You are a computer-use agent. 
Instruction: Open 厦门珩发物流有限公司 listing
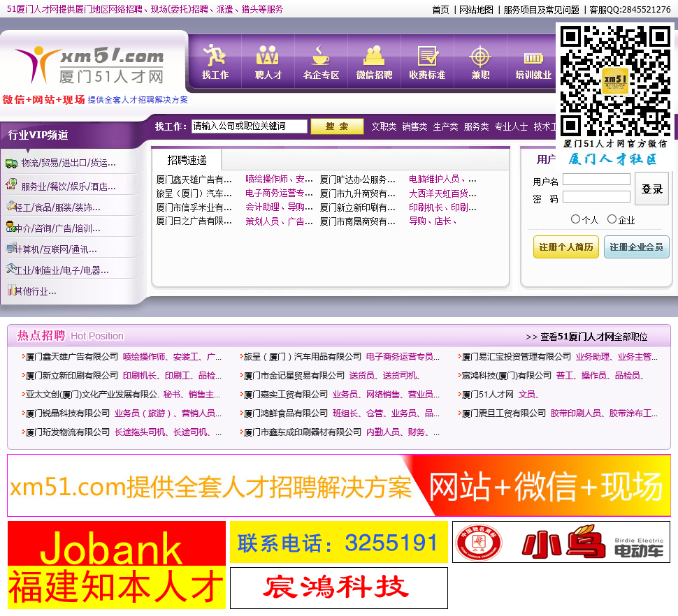(x=68, y=432)
